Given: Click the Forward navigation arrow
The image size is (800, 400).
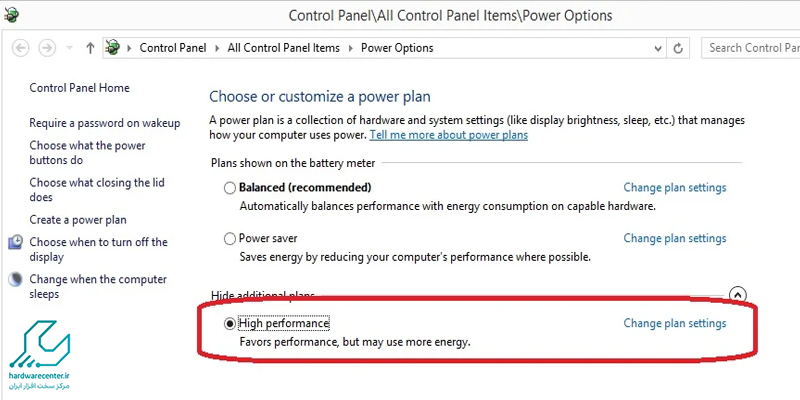Looking at the screenshot, I should [46, 48].
